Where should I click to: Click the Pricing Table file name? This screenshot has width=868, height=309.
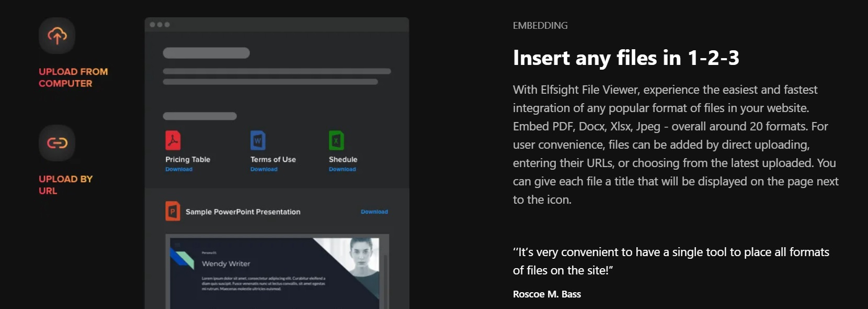click(x=188, y=159)
